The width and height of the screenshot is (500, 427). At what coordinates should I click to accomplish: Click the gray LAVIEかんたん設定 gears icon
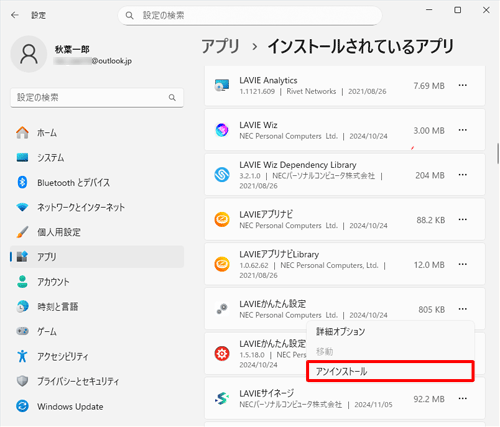coord(222,309)
